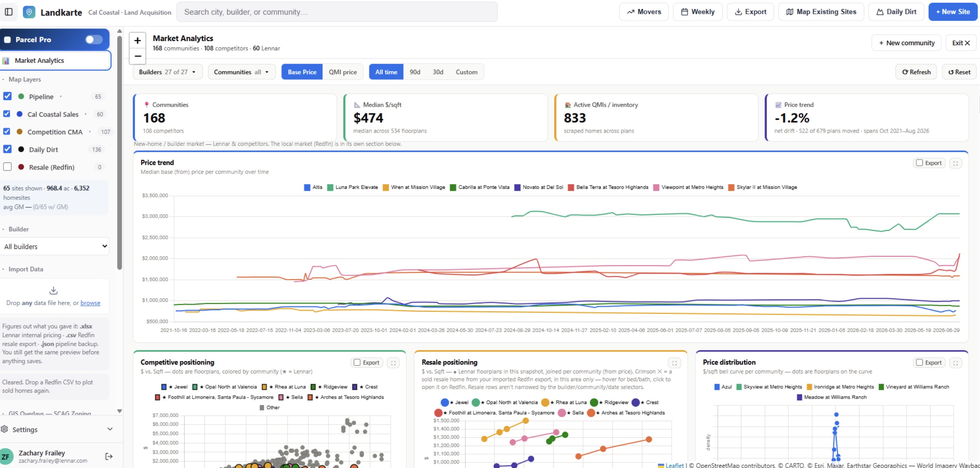This screenshot has width=980, height=468.
Task: Check the Price trend Export checkbox
Action: (920, 163)
